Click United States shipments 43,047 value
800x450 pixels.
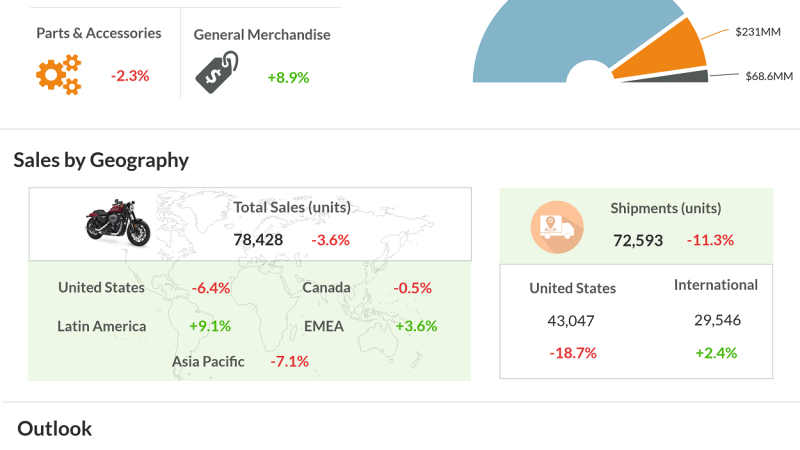[572, 320]
